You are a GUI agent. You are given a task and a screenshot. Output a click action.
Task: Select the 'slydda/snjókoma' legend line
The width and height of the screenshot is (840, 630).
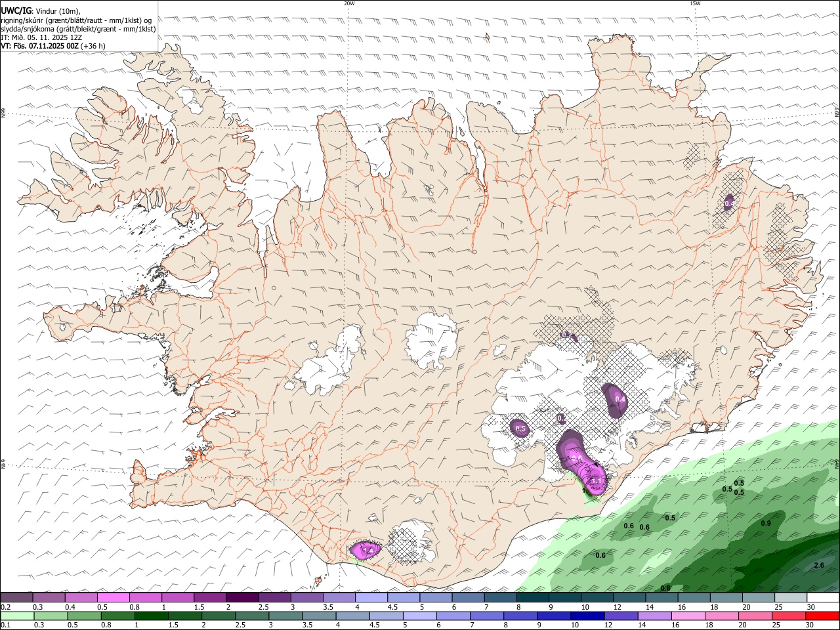(x=79, y=29)
